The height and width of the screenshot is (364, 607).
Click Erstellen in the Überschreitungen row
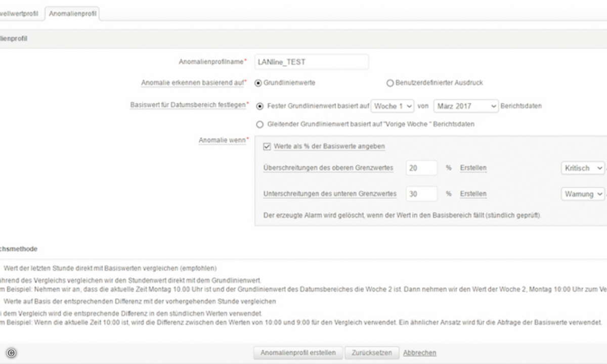coord(473,168)
